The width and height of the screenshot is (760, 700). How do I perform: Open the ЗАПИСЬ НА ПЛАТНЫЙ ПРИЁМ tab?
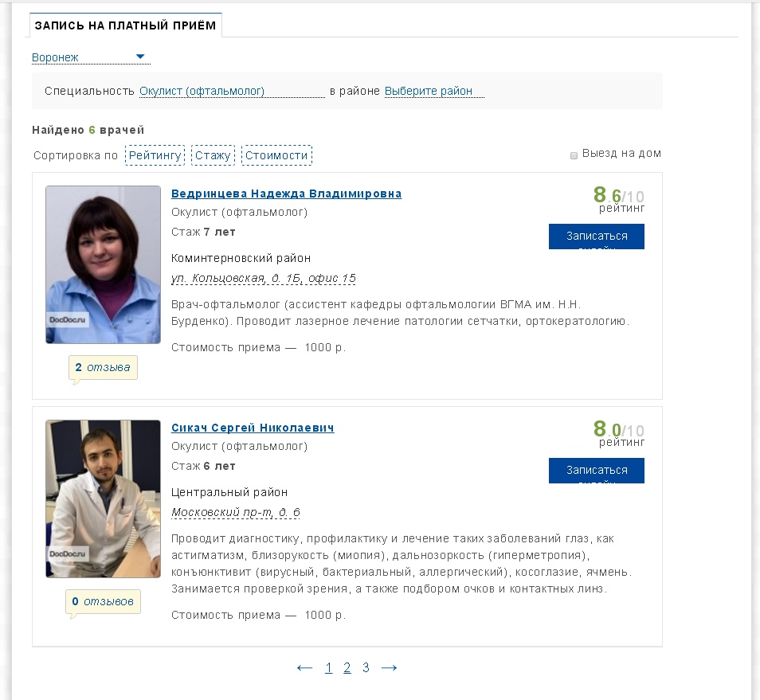pos(126,25)
